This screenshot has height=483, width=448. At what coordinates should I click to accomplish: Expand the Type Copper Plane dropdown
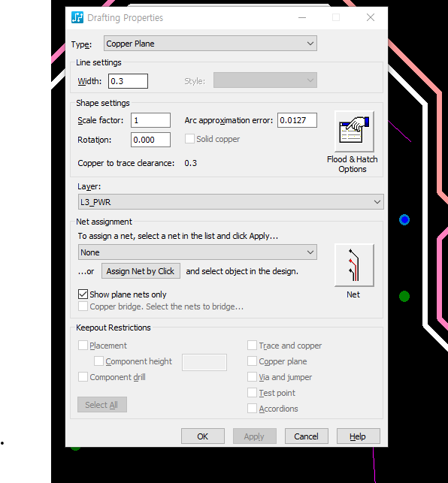tap(210, 44)
